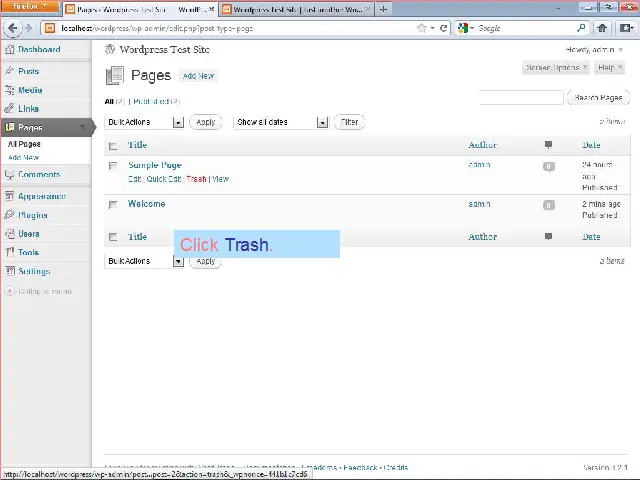Open the Howdy, admin user dropdown
This screenshot has height=480, width=640.
[594, 50]
